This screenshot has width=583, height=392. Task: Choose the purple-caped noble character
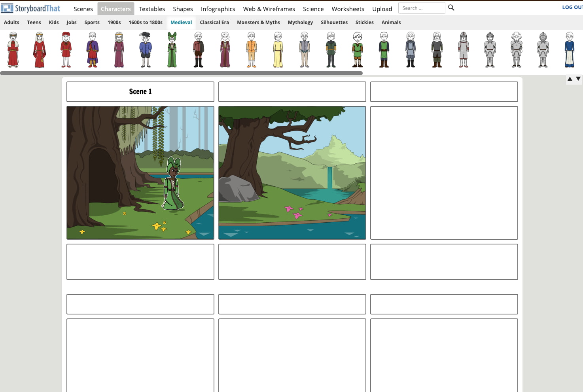tap(93, 50)
